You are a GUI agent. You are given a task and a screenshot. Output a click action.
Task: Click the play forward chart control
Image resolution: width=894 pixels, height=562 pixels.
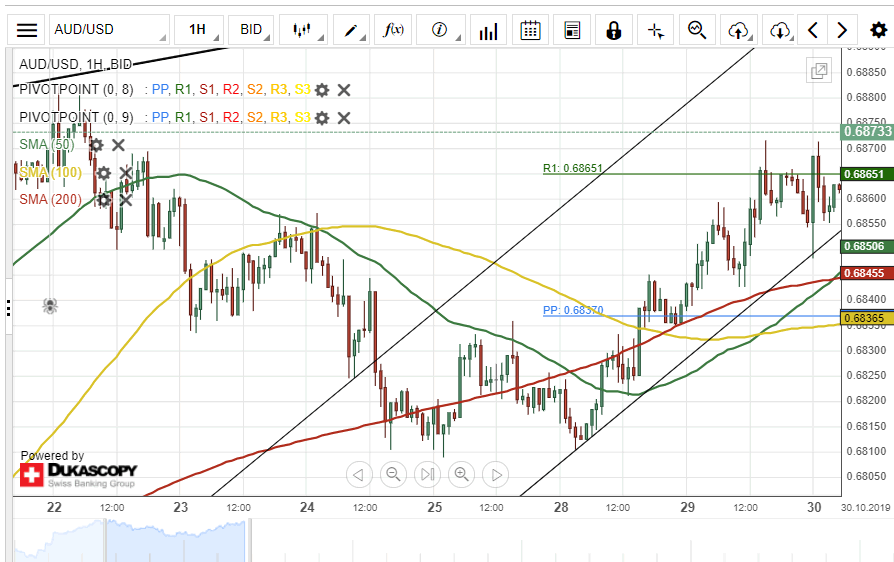point(496,474)
